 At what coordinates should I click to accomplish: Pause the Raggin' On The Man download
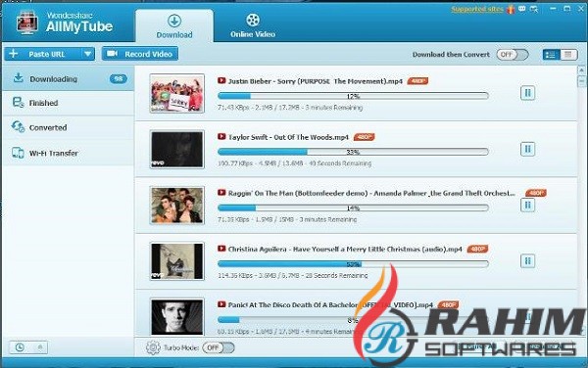click(x=527, y=205)
